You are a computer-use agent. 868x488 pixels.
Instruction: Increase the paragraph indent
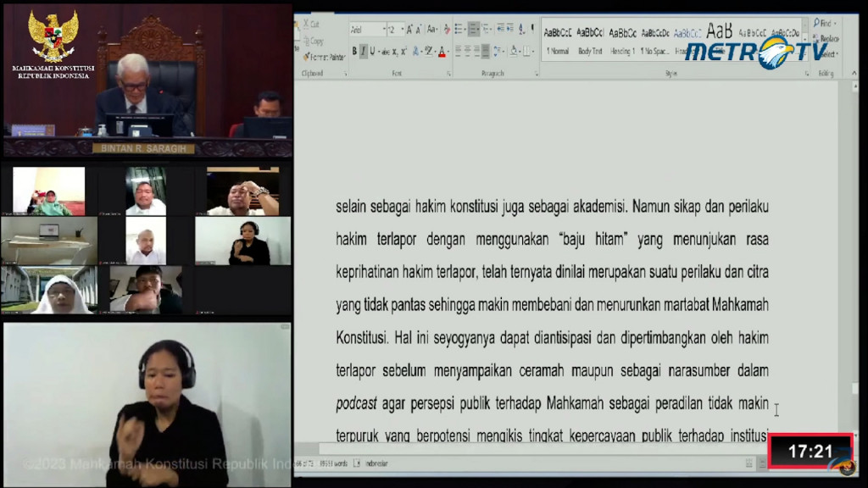509,29
